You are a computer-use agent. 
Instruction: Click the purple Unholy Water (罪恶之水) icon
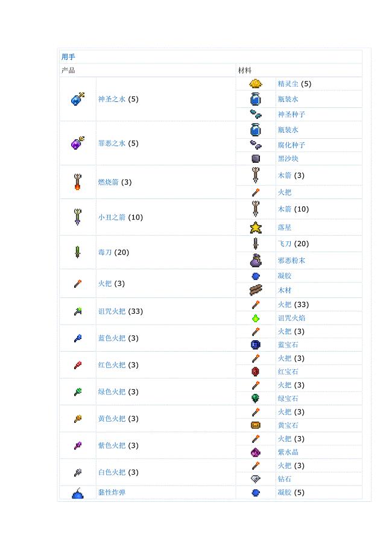pos(78,142)
